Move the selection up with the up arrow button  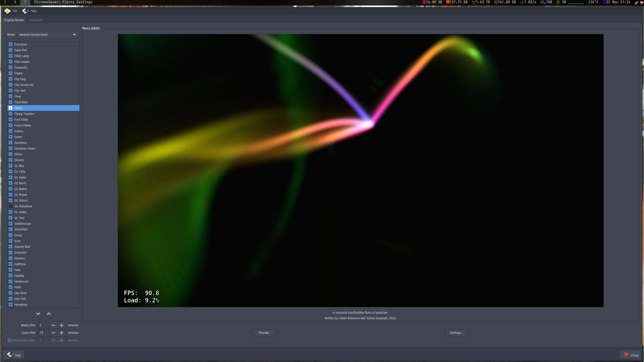49,314
